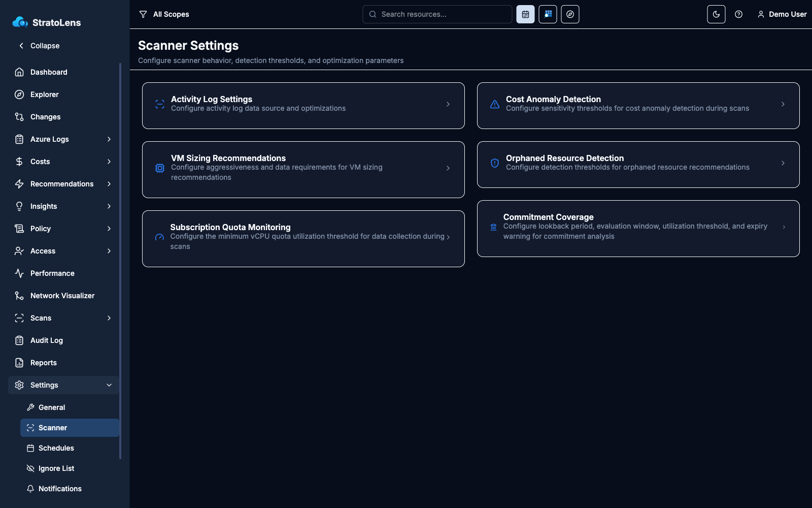Expand the Recommendations submenu chevron
This screenshot has height=508, width=812.
109,184
